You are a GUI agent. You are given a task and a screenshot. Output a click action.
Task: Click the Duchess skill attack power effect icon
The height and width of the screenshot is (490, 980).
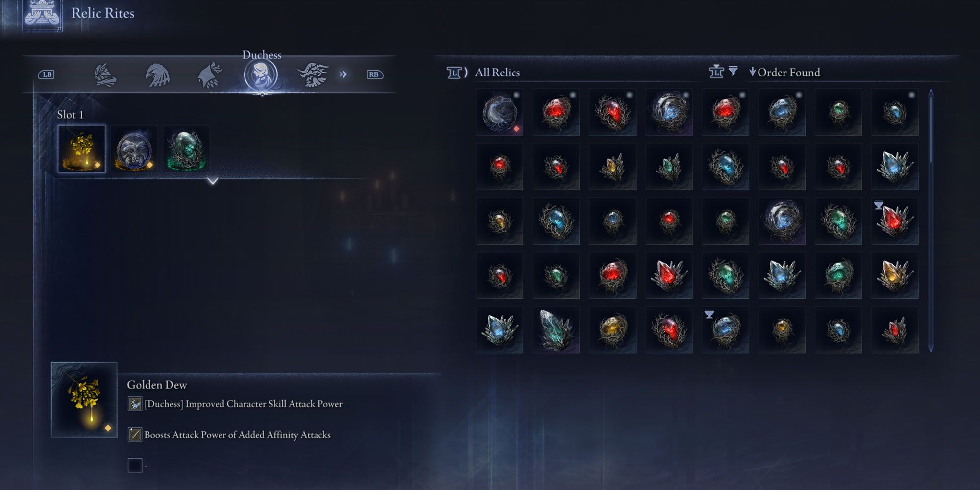coord(135,404)
